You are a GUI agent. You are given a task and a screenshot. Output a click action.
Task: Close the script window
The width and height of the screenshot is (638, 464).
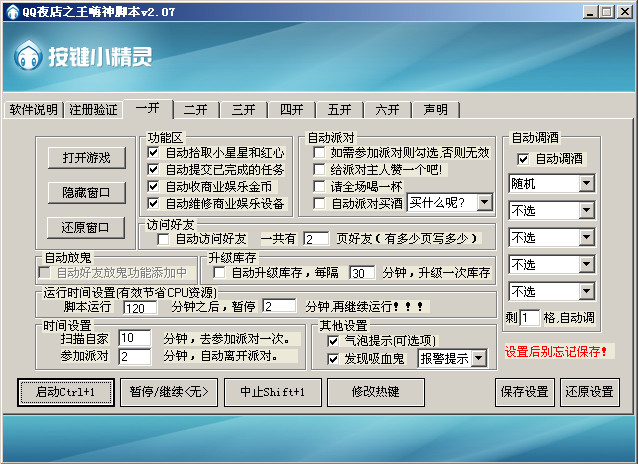coord(625,12)
